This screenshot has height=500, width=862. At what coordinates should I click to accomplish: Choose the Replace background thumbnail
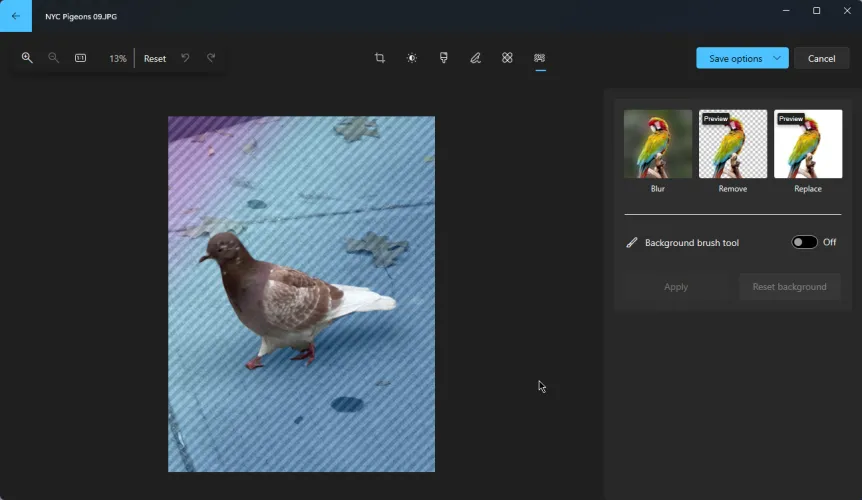pos(808,144)
